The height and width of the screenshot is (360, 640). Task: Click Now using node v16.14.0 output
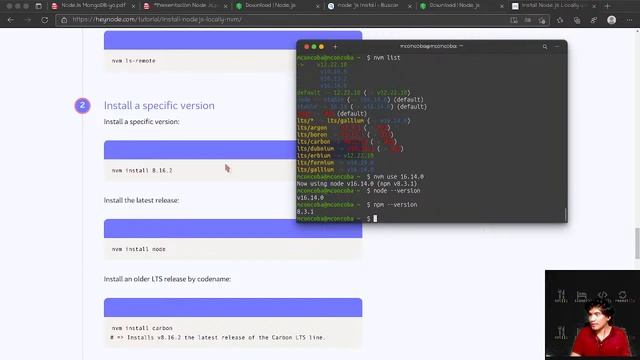coord(357,184)
